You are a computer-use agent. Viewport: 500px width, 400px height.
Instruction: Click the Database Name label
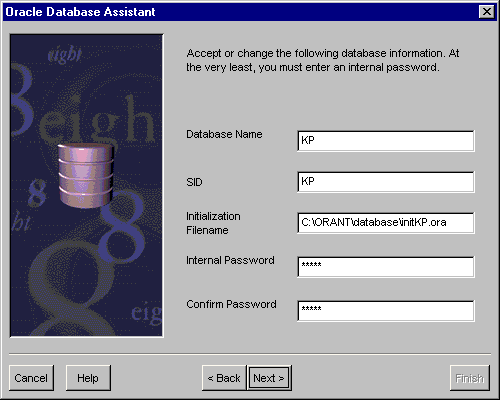coord(224,134)
